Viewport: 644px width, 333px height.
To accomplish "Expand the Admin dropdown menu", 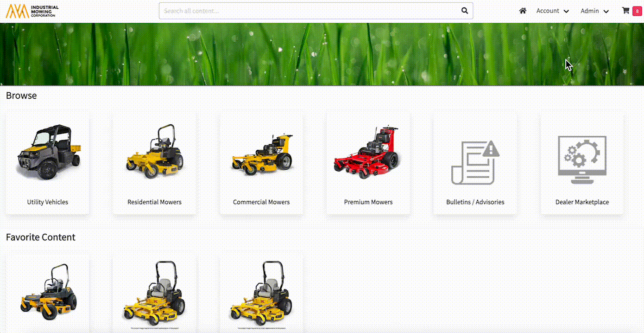I will [x=594, y=11].
